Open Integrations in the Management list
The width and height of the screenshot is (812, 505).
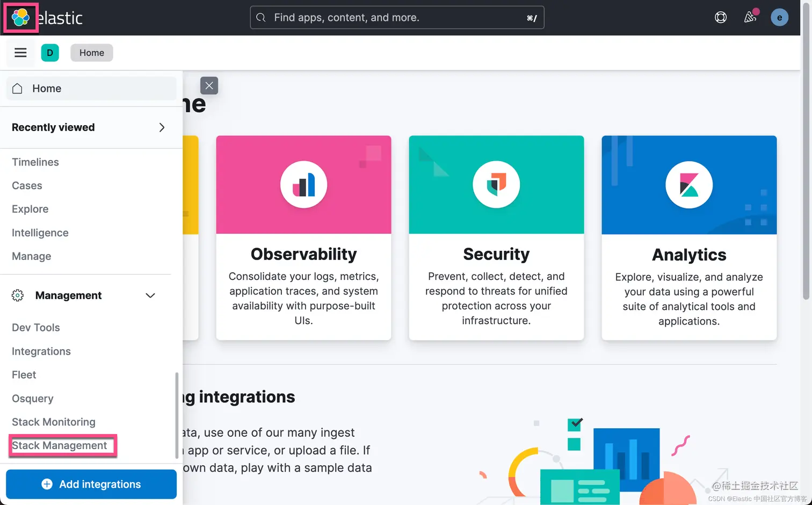41,351
